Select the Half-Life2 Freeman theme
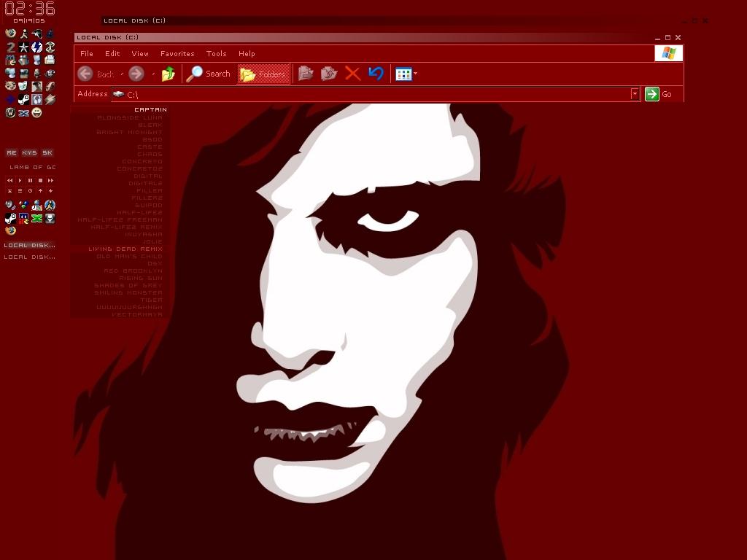 pos(120,220)
